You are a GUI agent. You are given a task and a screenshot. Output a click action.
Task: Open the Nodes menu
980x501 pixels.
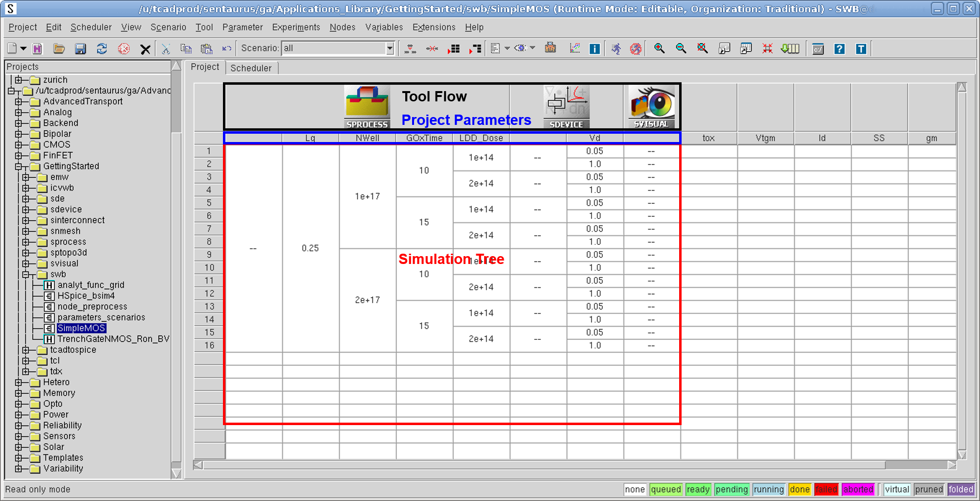343,27
